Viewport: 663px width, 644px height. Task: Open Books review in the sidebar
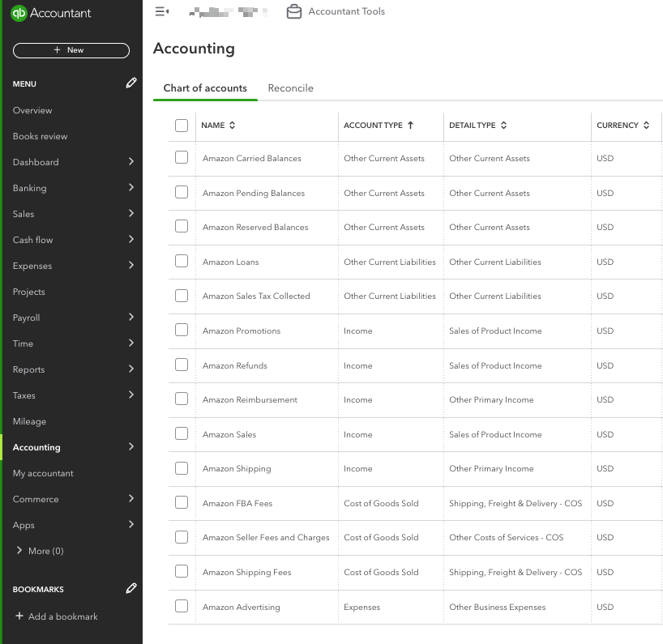(41, 136)
